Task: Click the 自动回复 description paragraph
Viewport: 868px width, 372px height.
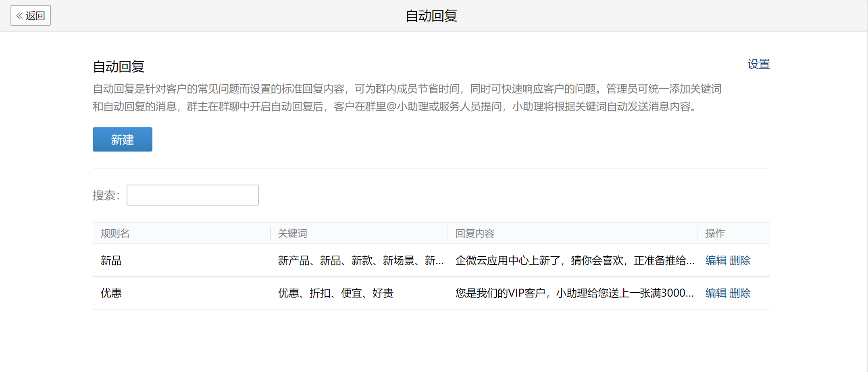Action: [406, 98]
